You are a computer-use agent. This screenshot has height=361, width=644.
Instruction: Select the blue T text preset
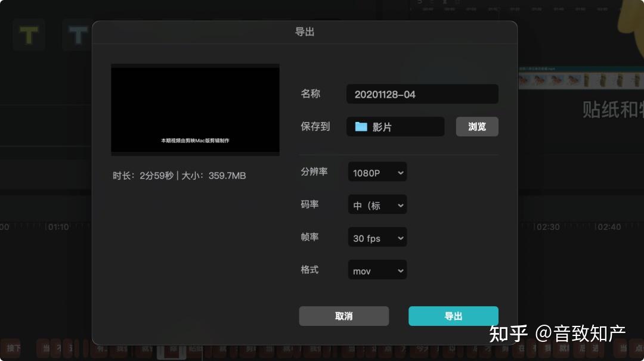pyautogui.click(x=76, y=35)
